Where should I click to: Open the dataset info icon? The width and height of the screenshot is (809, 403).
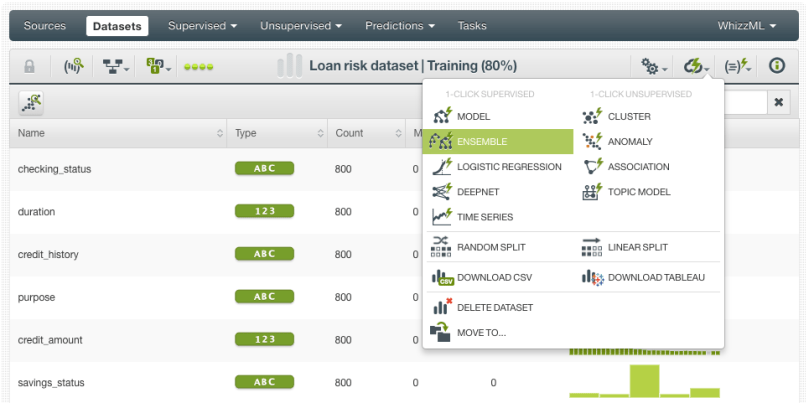pos(776,66)
